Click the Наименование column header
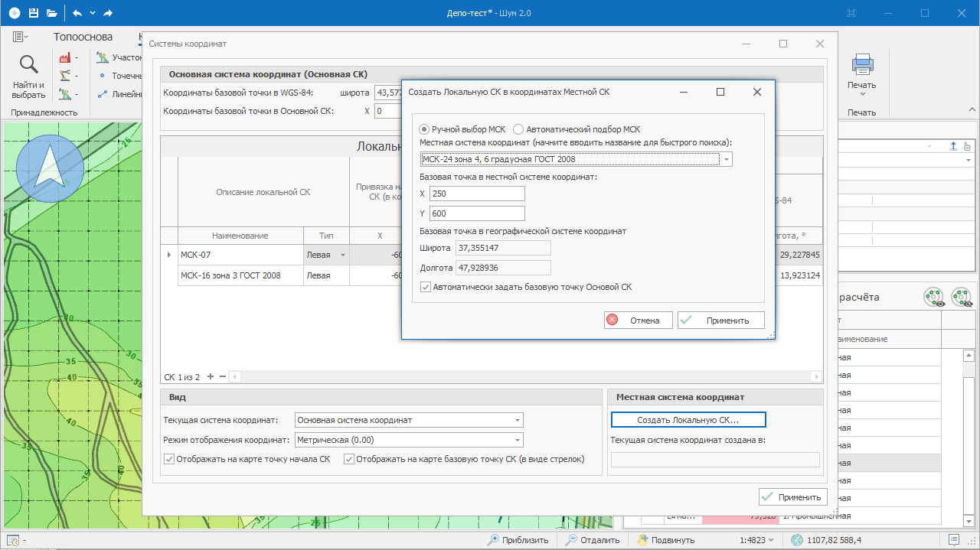 tap(240, 236)
